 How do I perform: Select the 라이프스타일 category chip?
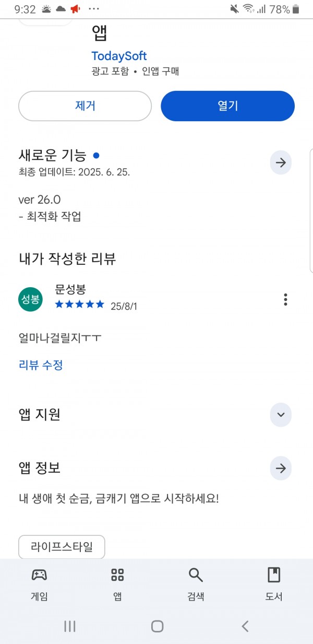point(62,547)
